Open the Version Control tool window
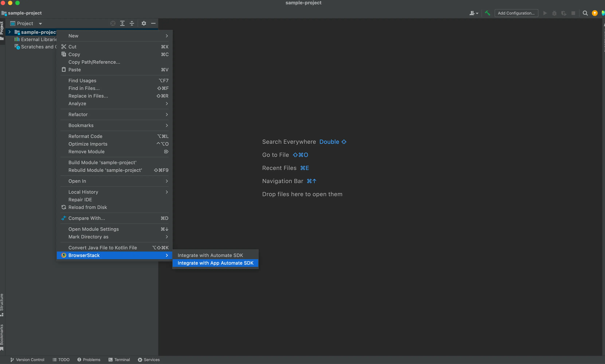 point(27,360)
